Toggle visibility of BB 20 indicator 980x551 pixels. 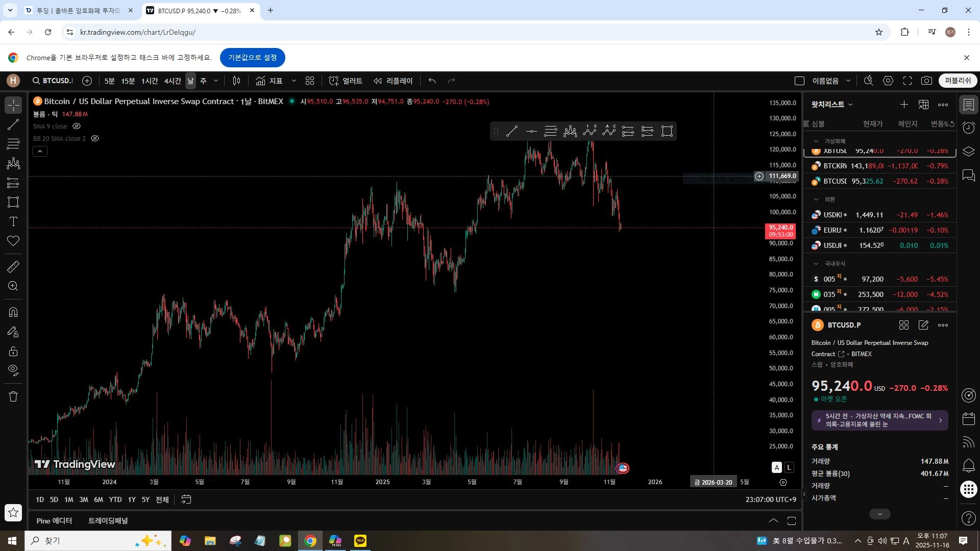tap(95, 138)
